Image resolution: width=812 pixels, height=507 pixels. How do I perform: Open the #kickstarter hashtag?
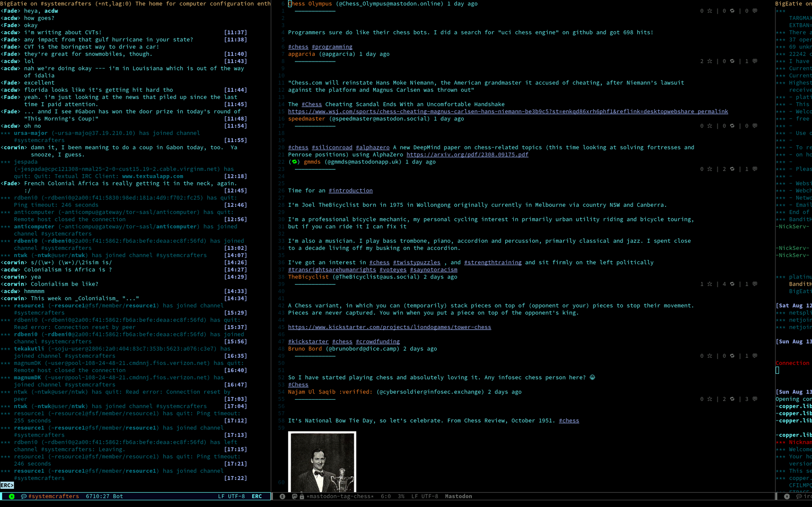308,342
